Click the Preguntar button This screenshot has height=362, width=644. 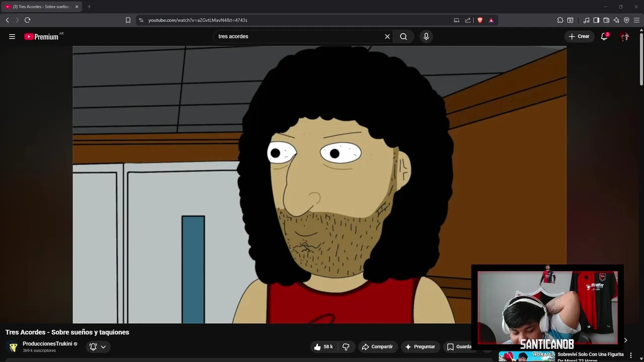click(420, 346)
